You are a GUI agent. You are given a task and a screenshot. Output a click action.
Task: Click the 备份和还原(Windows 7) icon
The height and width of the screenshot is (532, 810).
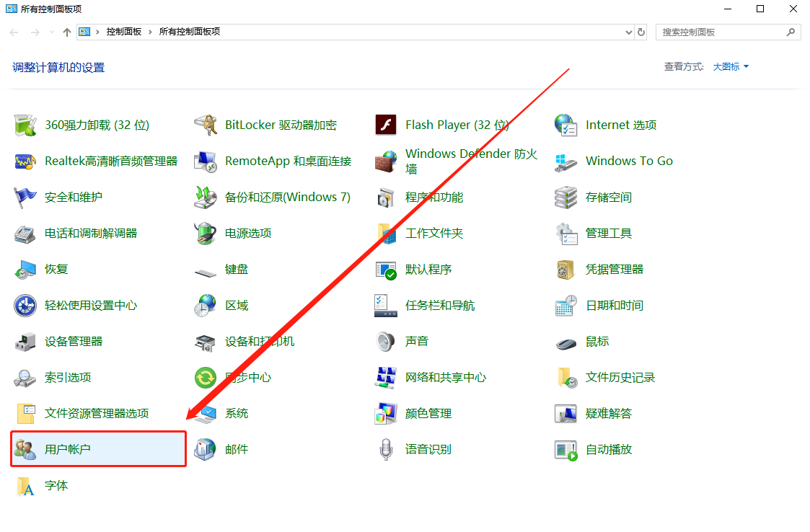click(x=205, y=198)
